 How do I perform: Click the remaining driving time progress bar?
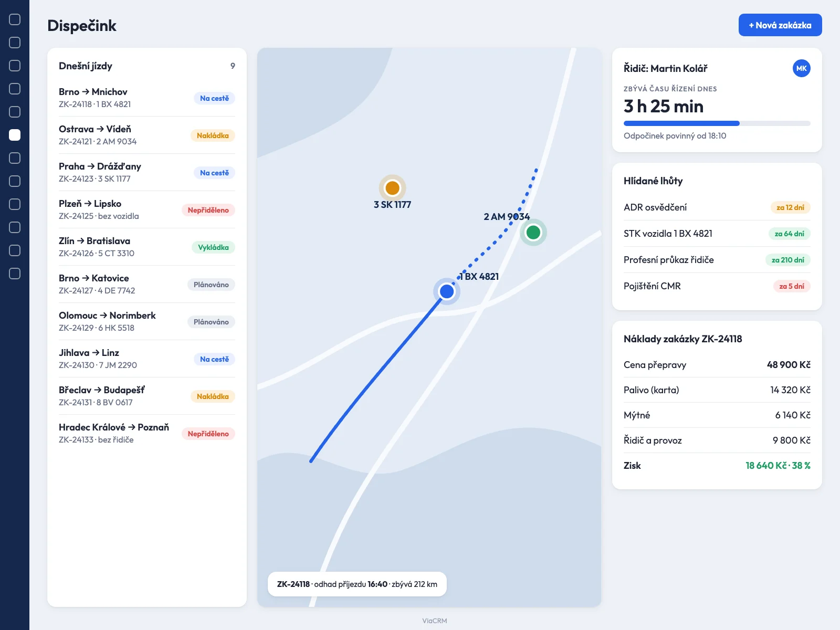click(x=717, y=123)
